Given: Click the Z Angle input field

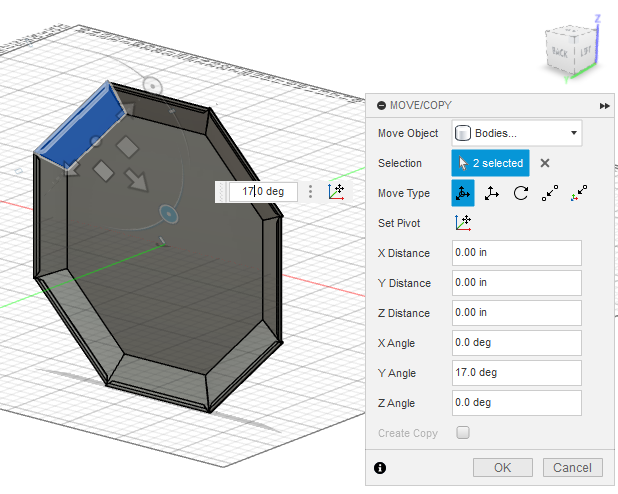Looking at the screenshot, I should point(517,403).
